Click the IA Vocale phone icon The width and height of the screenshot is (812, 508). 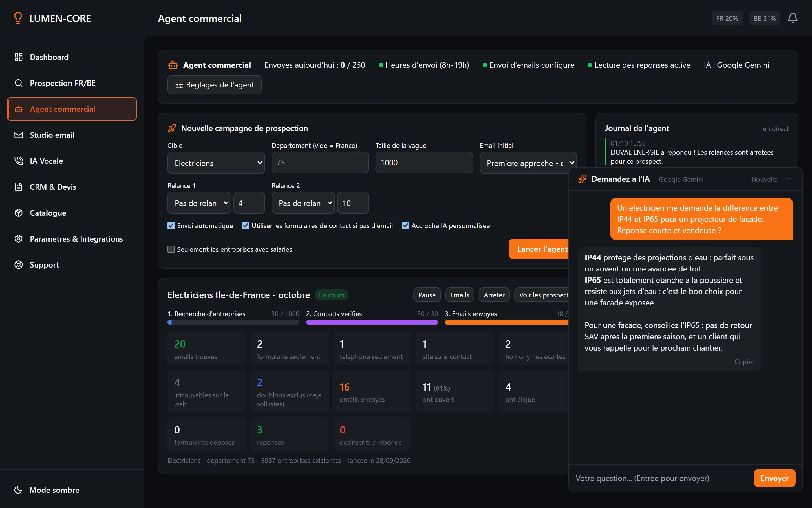(x=18, y=161)
